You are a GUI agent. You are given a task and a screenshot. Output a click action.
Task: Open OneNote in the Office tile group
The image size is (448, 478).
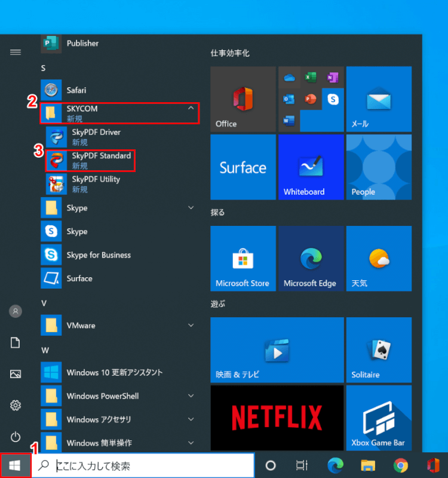pos(333,78)
